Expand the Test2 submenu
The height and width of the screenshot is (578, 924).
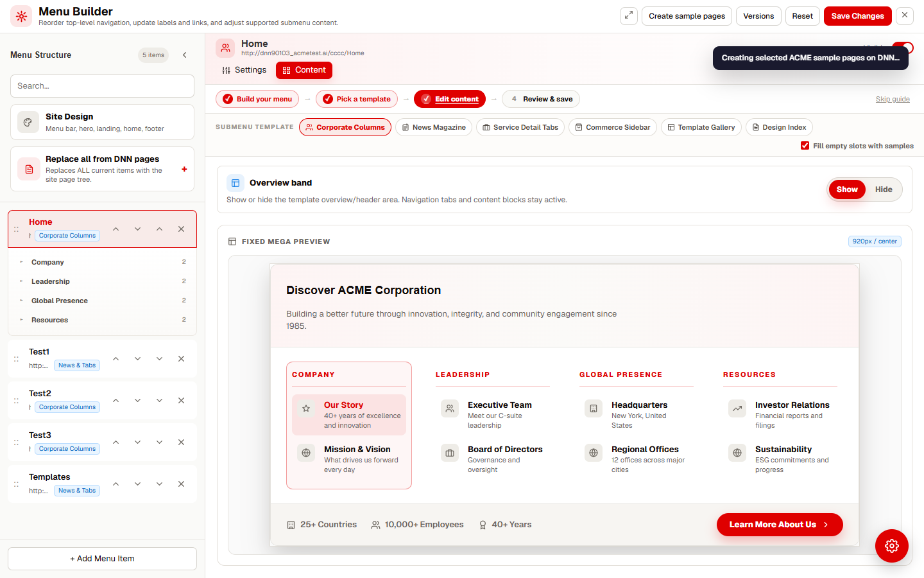pos(159,401)
